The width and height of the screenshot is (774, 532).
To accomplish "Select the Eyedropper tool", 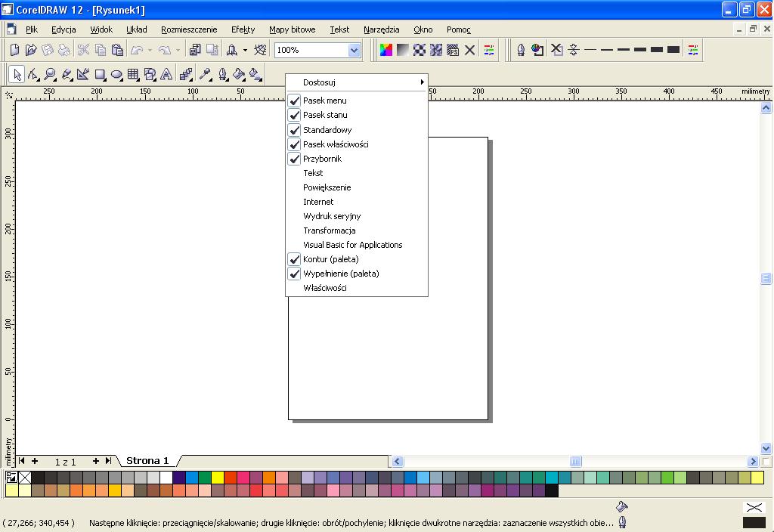I will (205, 74).
